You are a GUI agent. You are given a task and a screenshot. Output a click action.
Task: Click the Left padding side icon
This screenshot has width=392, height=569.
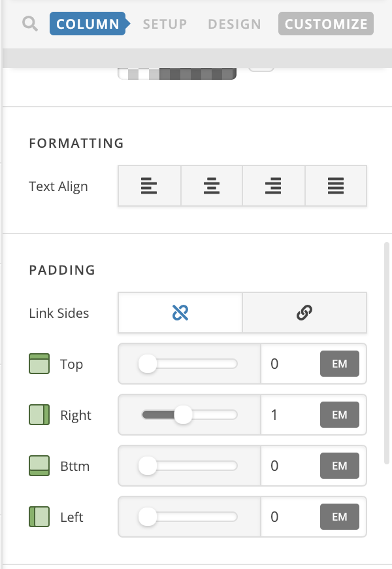[x=39, y=517]
